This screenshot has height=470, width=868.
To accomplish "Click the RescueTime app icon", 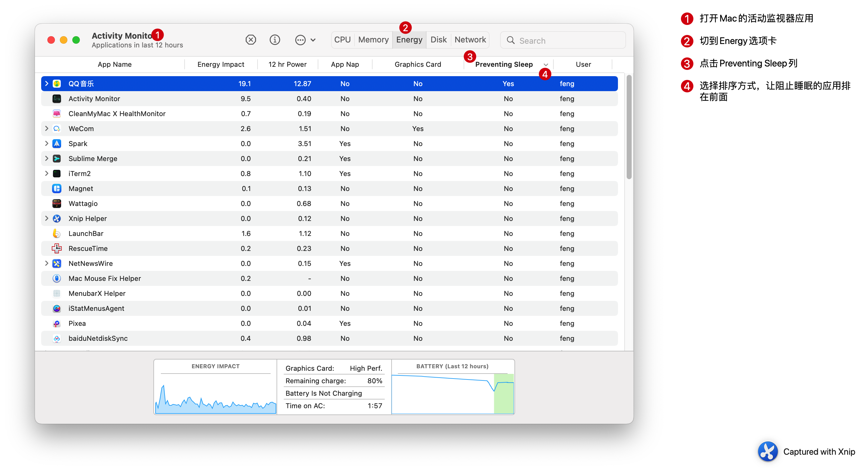I will point(57,248).
